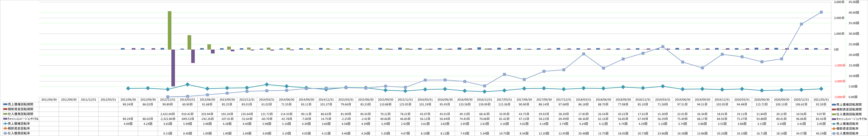Select the cell showing 9.07日
This screenshot has width=868, height=136.
(x=821, y=114)
